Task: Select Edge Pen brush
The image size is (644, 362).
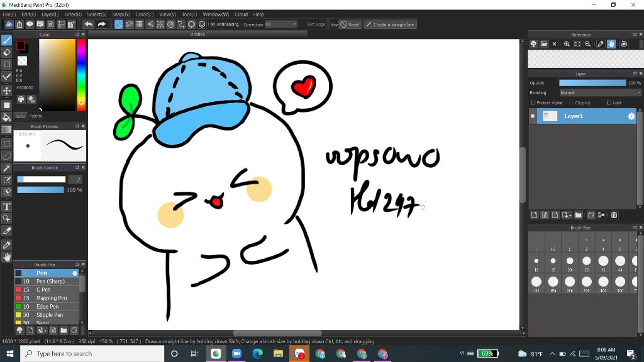Action: 47,307
